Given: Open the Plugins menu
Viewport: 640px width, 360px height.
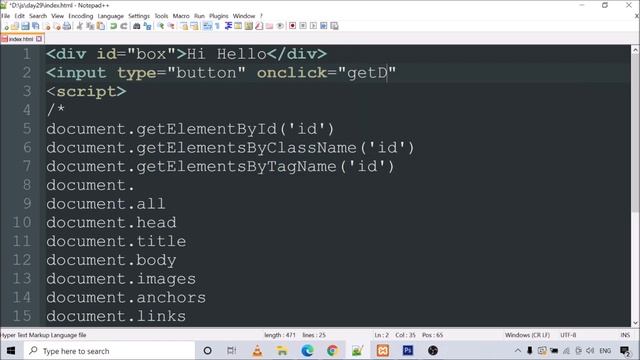Looking at the screenshot, I should click(x=219, y=16).
